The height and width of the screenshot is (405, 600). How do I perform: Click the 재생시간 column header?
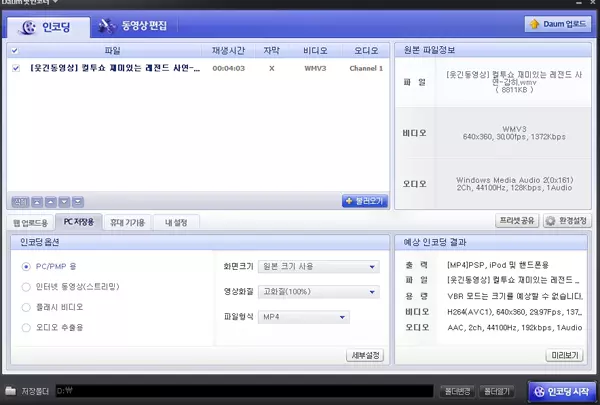pyautogui.click(x=228, y=51)
